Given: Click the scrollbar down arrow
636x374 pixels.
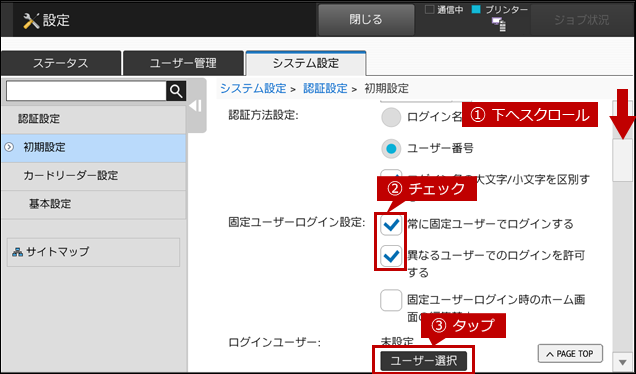Looking at the screenshot, I should 622,362.
